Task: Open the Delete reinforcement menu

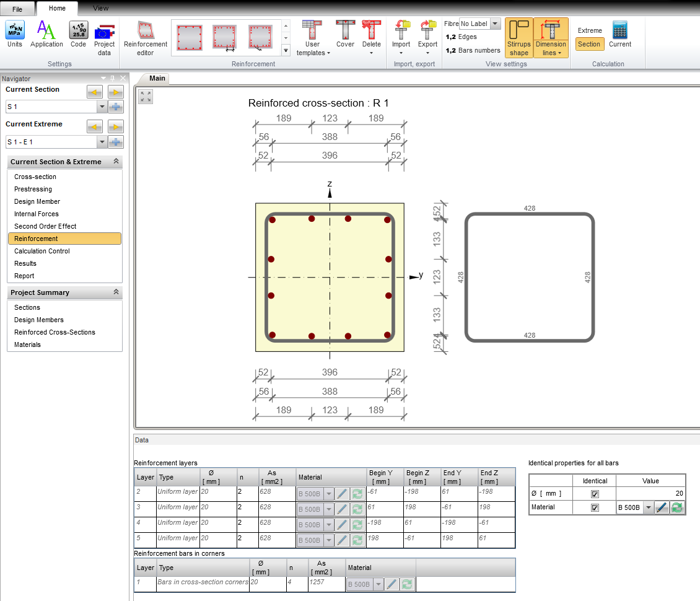Action: pos(372,38)
